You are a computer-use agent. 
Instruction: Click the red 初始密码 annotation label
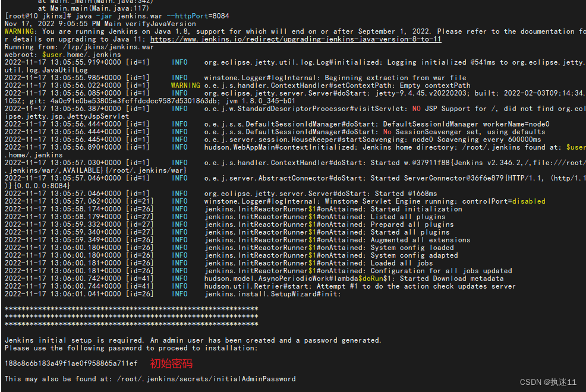click(x=171, y=363)
